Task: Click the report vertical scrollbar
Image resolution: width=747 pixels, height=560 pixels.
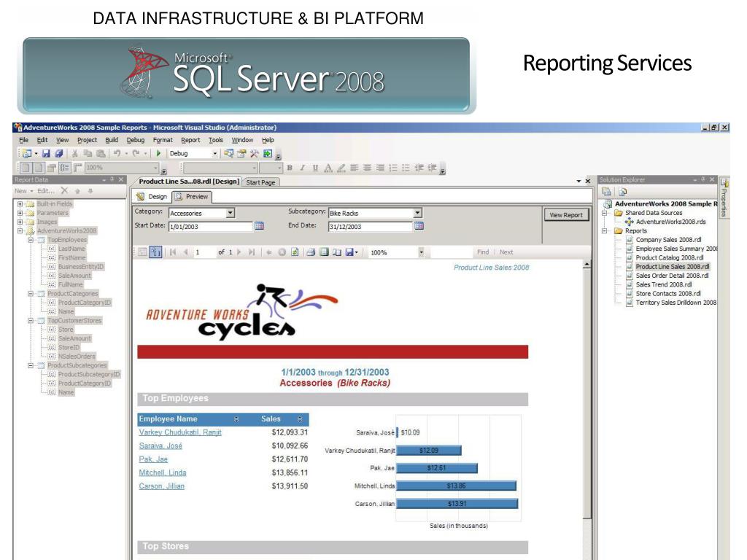Action: pos(587,391)
